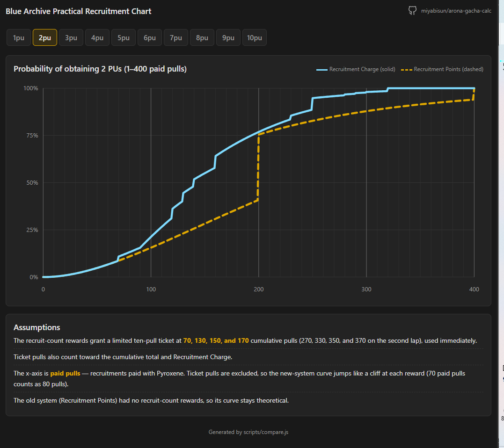
Task: Click the chart title about obtaining 2 PUs
Action: click(100, 69)
